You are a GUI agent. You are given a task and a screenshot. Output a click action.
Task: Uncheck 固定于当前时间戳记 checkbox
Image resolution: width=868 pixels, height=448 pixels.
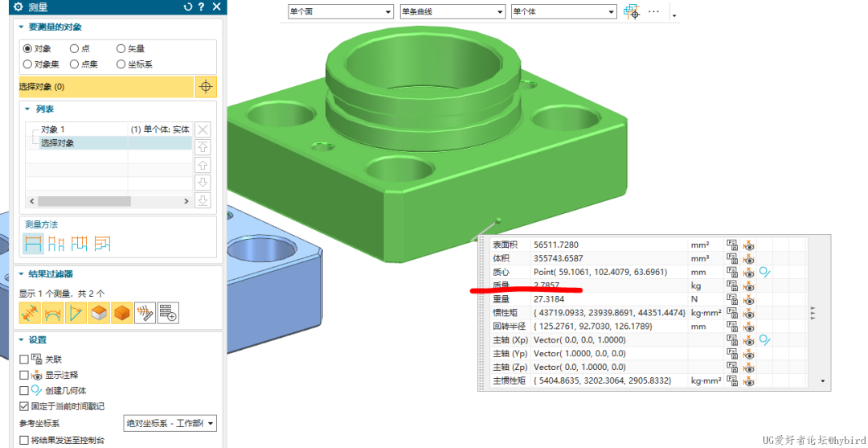click(x=23, y=406)
